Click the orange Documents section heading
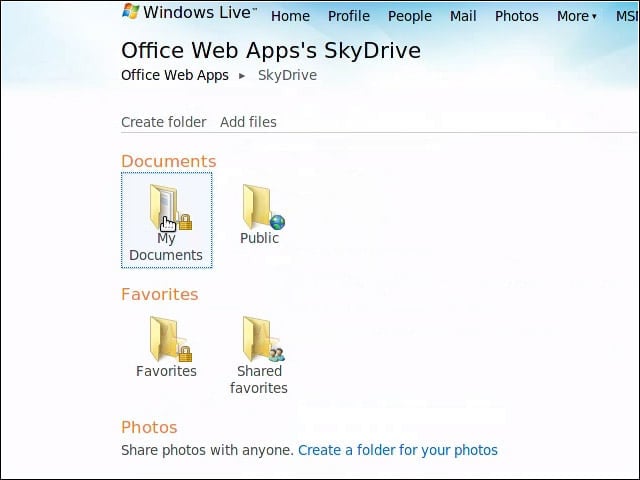 169,161
